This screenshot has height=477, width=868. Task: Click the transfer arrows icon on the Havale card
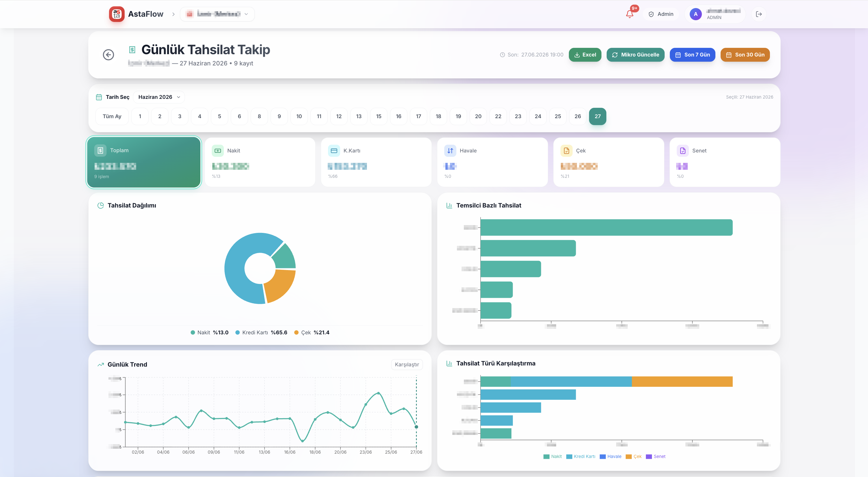click(x=450, y=150)
